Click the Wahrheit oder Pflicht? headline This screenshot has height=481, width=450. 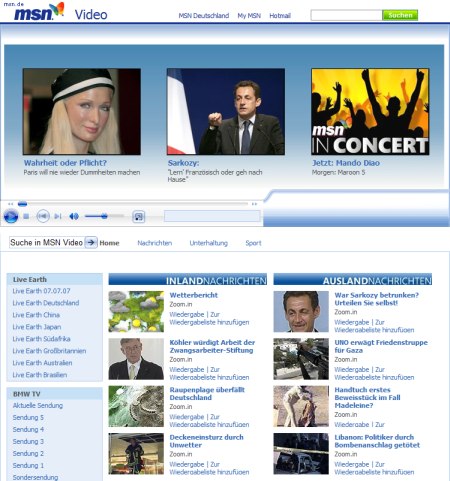(x=65, y=163)
